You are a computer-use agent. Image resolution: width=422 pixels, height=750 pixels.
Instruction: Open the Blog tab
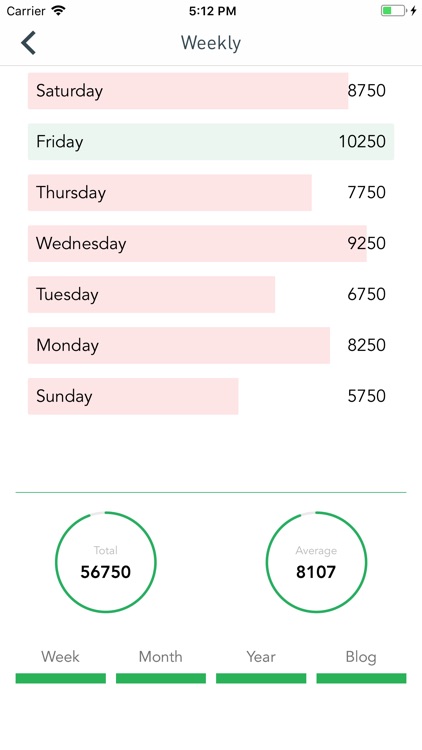click(361, 665)
